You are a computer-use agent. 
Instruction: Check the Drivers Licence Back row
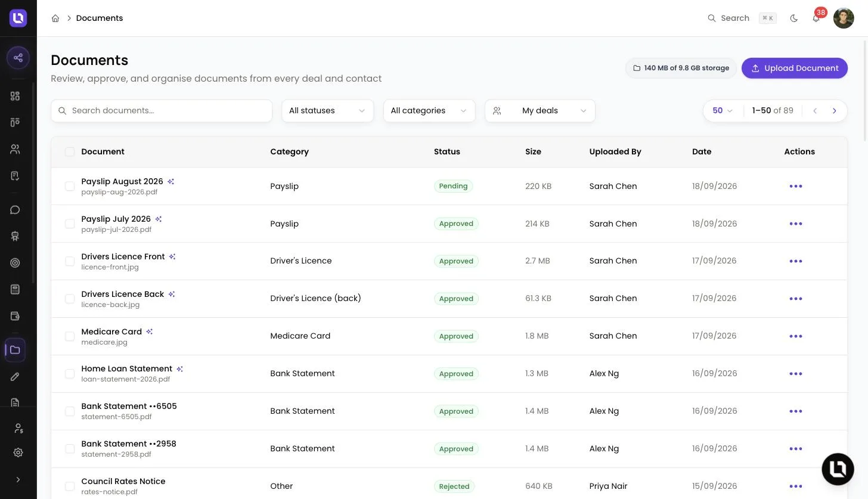(x=70, y=299)
